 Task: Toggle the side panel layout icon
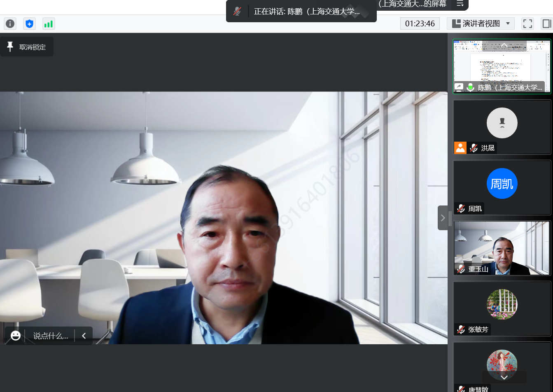pyautogui.click(x=546, y=23)
